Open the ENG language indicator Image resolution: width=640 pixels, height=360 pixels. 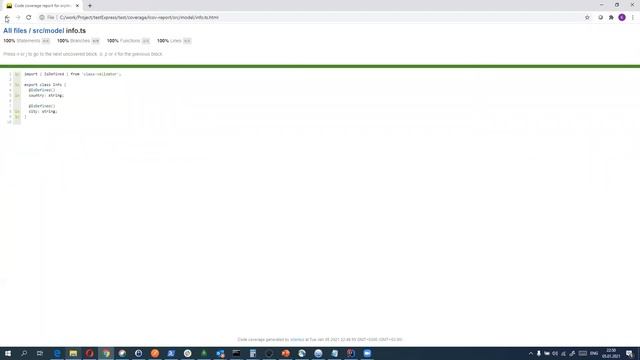594,353
